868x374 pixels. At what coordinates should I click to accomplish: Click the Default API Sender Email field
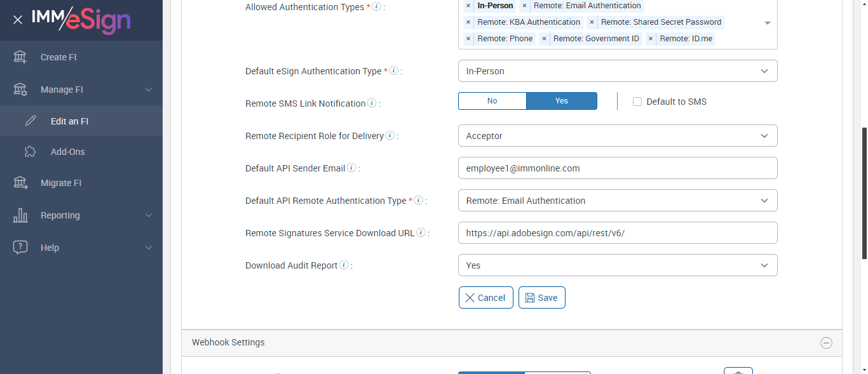pos(617,168)
